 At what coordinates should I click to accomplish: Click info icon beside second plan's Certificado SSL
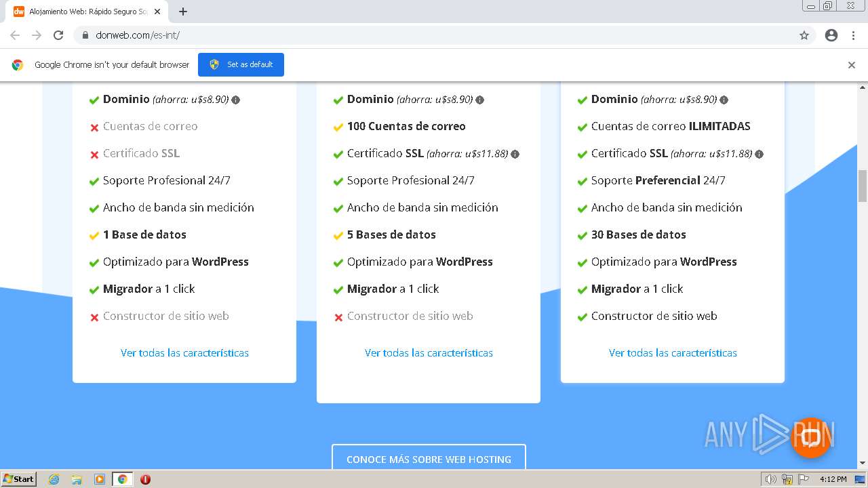coord(515,154)
